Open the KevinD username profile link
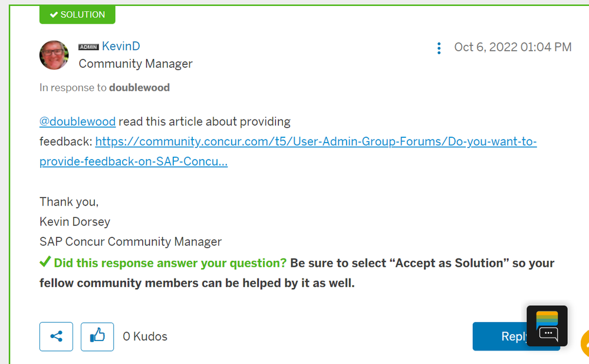Screen dimensions: 589x364 point(121,46)
